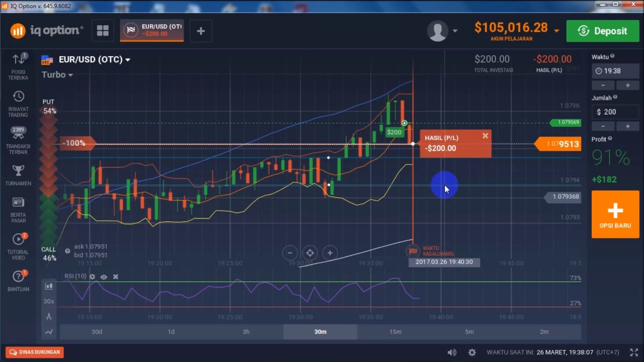The image size is (644, 362).
Task: Open the asset grid layout icon
Action: (x=103, y=31)
